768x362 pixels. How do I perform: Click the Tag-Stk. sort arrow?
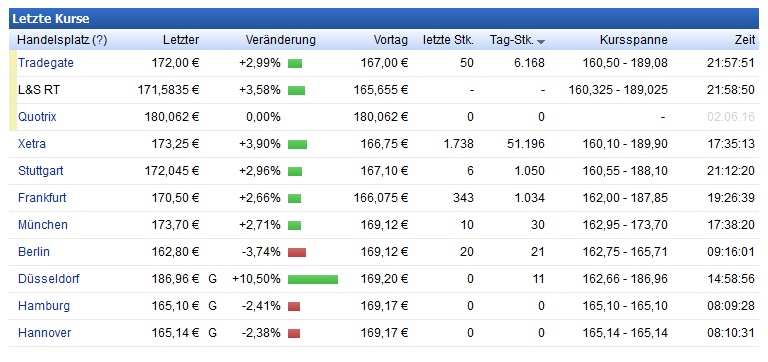click(541, 42)
